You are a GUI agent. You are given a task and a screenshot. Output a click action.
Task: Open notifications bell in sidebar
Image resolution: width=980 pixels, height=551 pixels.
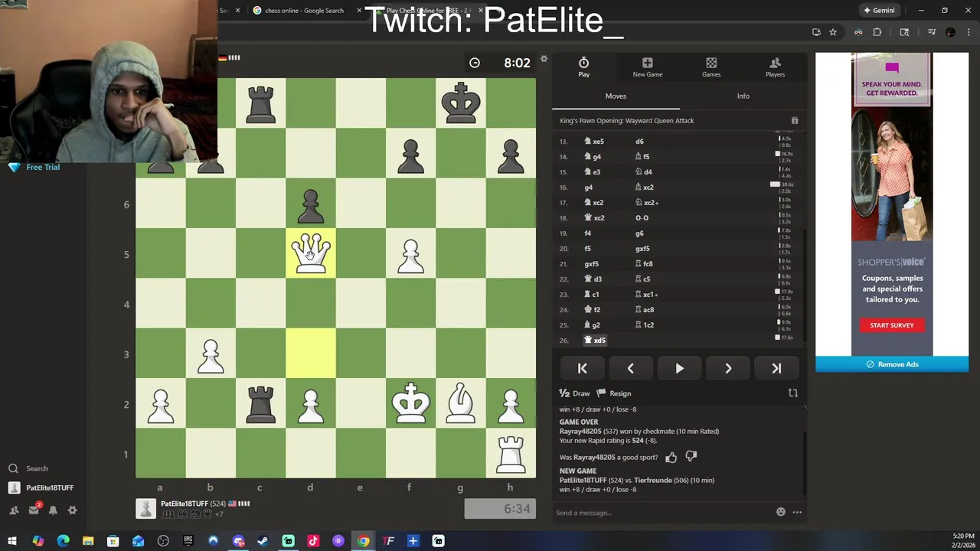coord(53,510)
